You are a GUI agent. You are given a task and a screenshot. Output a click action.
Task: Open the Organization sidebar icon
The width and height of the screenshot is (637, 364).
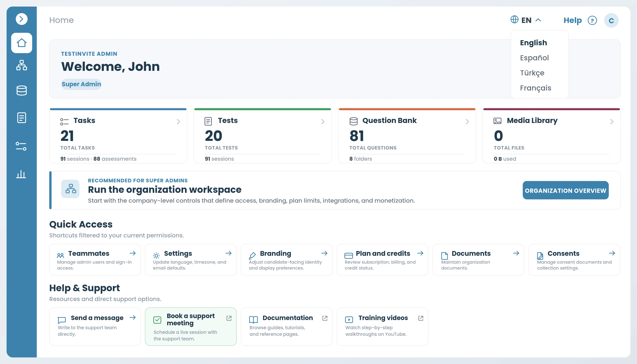(22, 65)
